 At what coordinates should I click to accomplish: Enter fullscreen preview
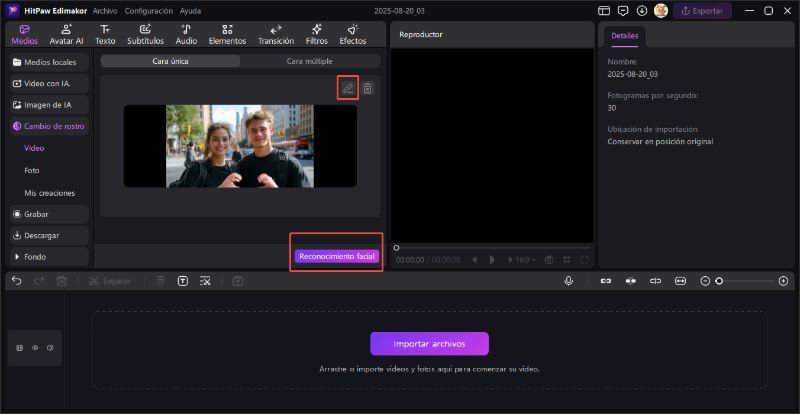(x=585, y=260)
